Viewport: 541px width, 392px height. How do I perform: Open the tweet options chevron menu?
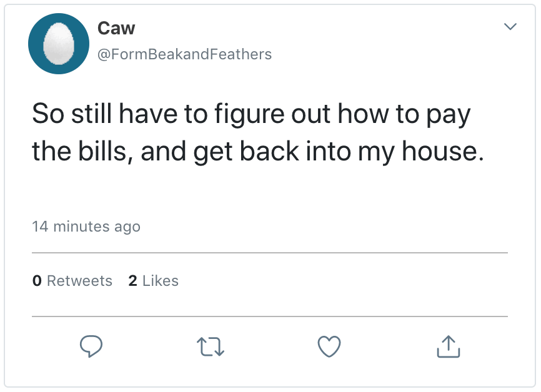coord(510,27)
